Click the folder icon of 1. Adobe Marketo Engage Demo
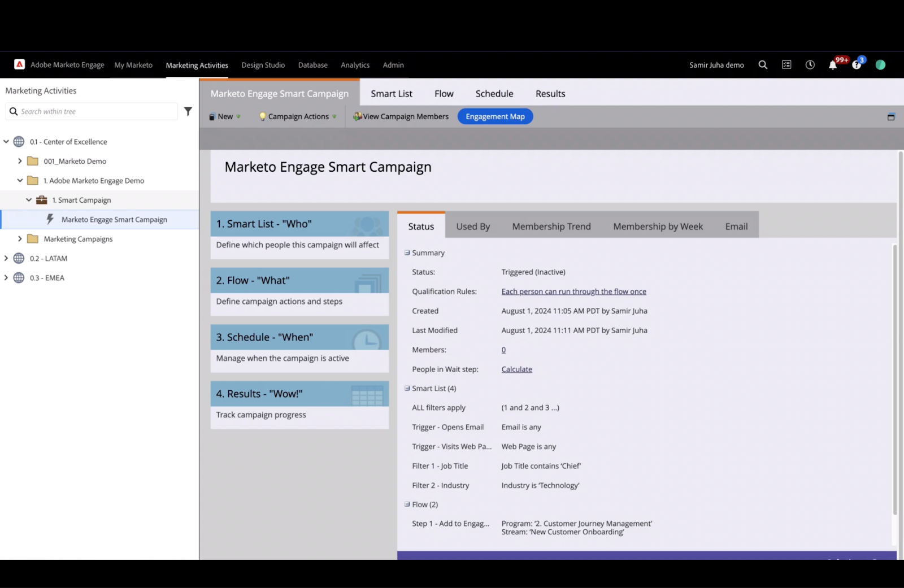904x588 pixels. [33, 180]
